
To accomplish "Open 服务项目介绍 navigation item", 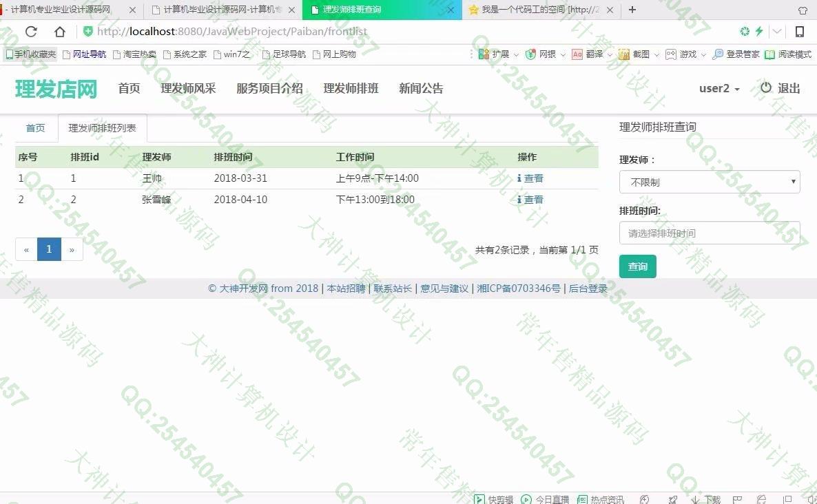I will [269, 88].
